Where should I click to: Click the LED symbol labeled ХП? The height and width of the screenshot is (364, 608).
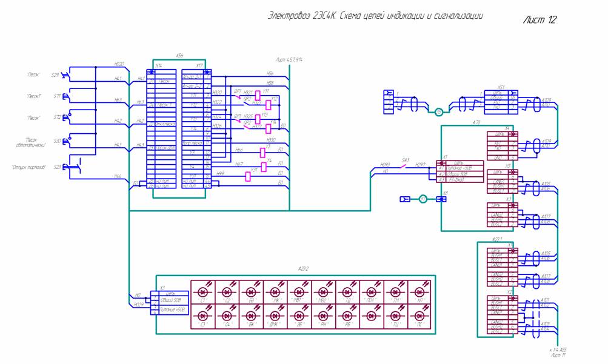point(419,291)
